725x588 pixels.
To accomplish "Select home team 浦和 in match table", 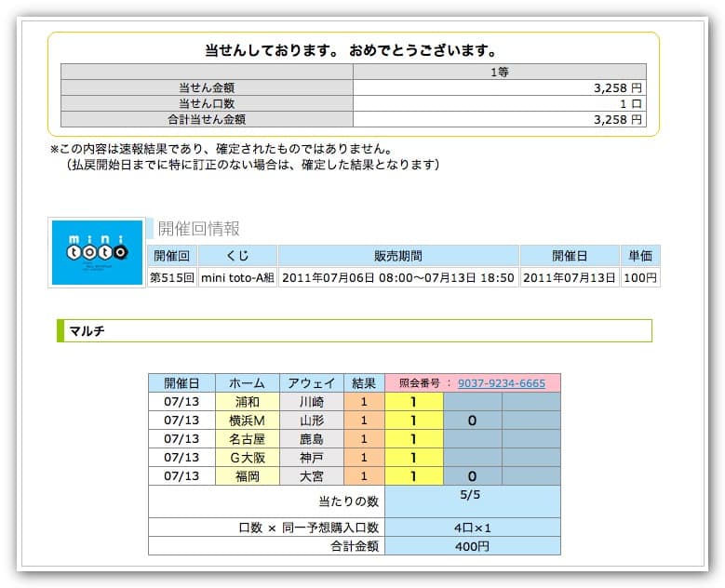I will coord(247,402).
